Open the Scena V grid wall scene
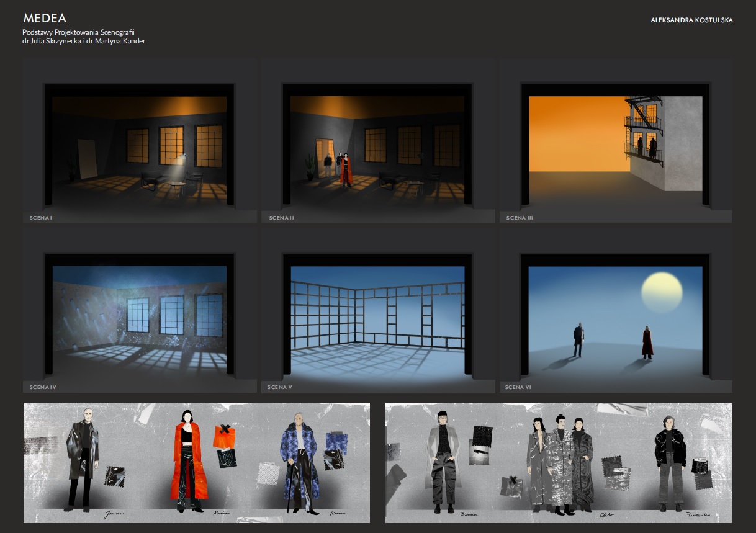Image resolution: width=756 pixels, height=533 pixels. coord(377,315)
